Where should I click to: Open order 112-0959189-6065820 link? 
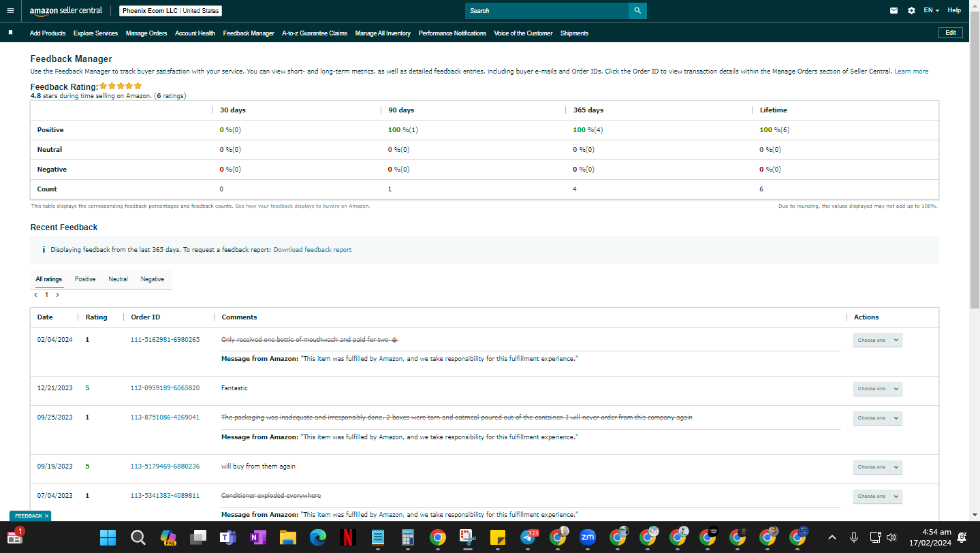click(x=165, y=388)
